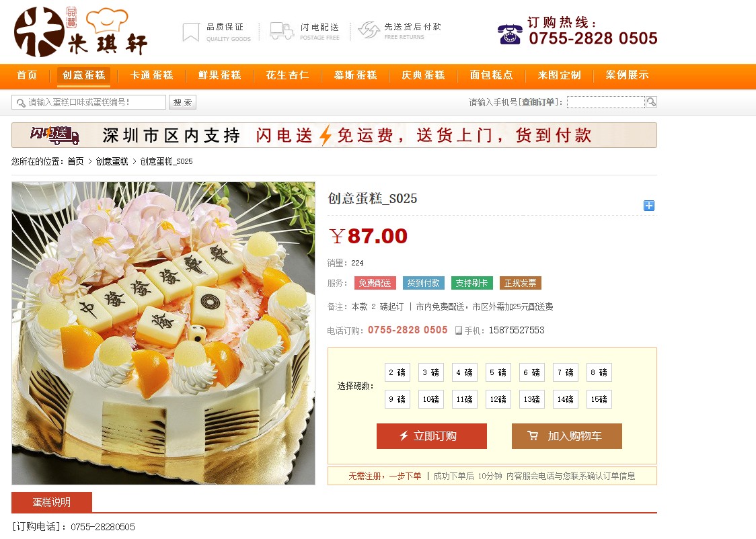Select the 2 磅 size option
Viewport: 756px width, 539px height.
(x=398, y=372)
